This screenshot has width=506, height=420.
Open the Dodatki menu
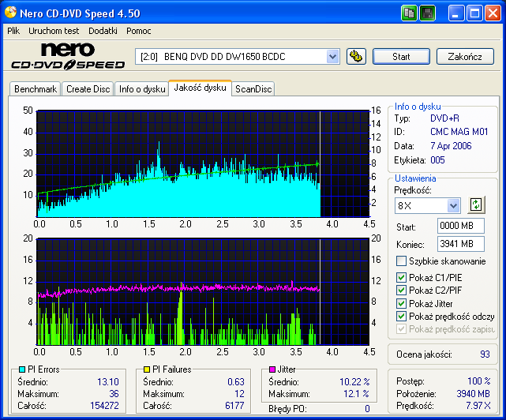tap(103, 31)
